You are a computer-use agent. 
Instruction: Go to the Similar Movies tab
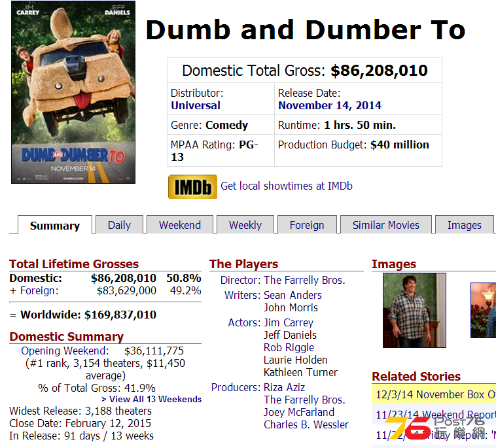pos(386,225)
